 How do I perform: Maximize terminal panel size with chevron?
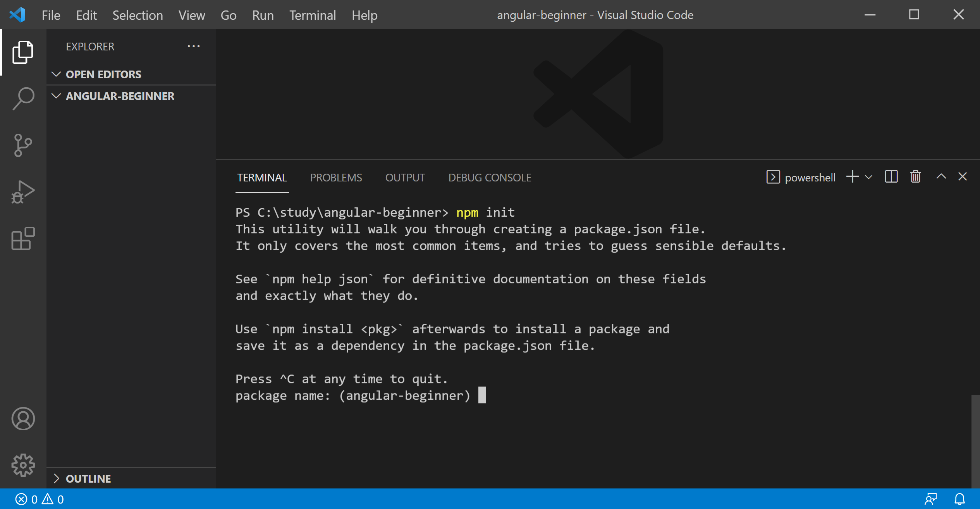point(941,177)
